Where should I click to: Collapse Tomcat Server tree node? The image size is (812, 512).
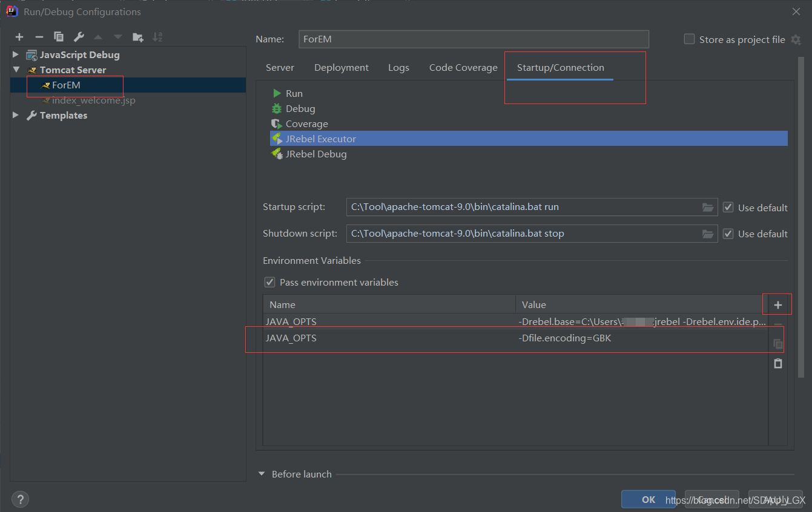16,70
